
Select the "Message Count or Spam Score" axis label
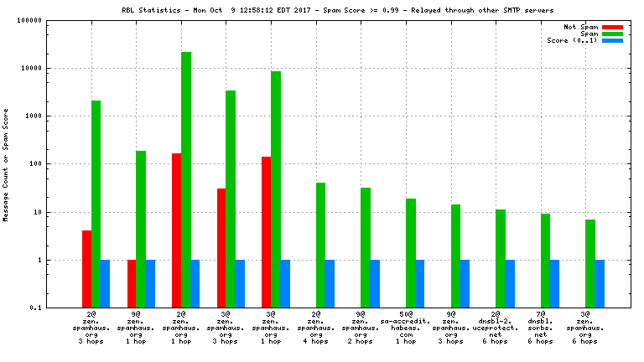coord(7,164)
